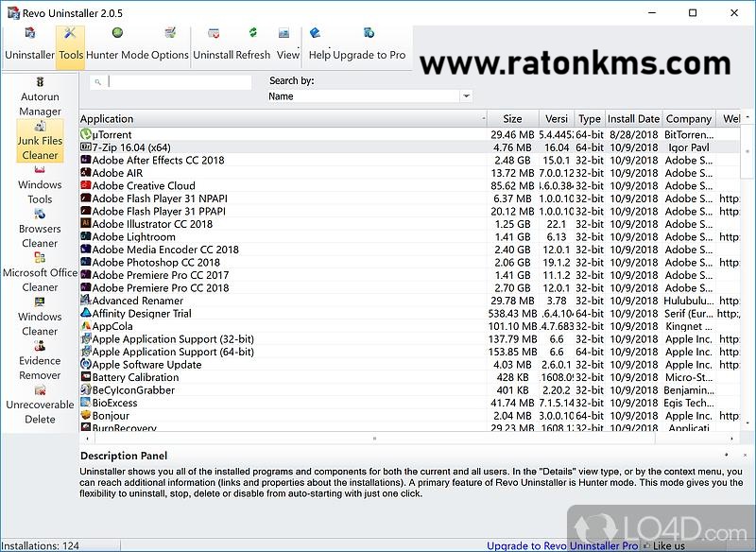Select Apple Application Support (32-bit)
This screenshot has width=756, height=552.
[x=409, y=339]
